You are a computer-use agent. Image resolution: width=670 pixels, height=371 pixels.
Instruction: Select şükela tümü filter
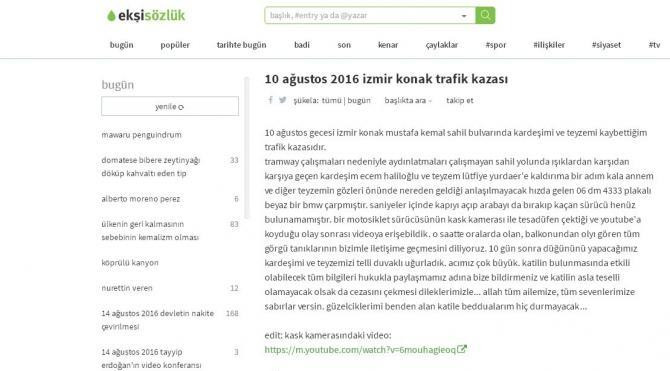331,100
